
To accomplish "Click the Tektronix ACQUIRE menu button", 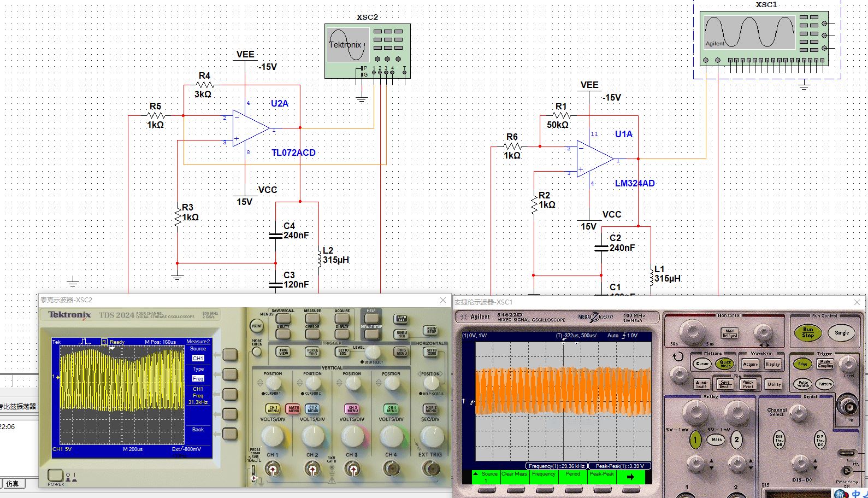I will tap(342, 318).
